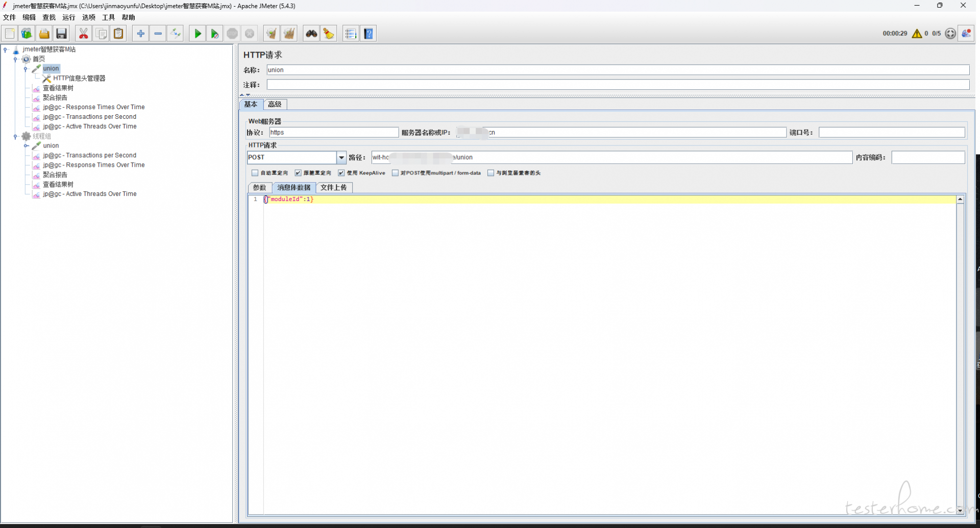Click the Copy icon in the toolbar
The image size is (980, 528).
point(101,34)
